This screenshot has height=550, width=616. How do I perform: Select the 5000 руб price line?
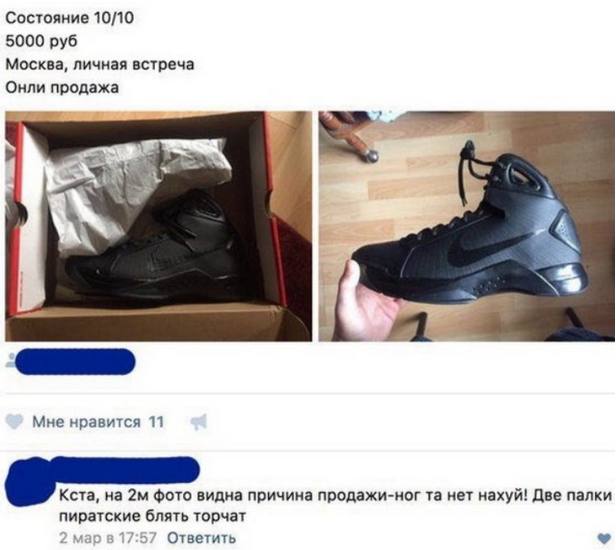pos(41,41)
